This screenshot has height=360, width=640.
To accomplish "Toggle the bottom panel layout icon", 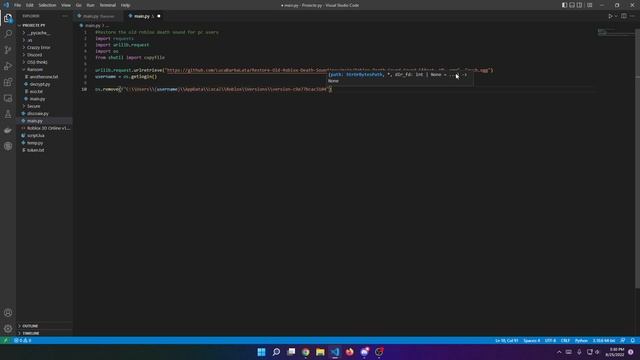I will [572, 5].
